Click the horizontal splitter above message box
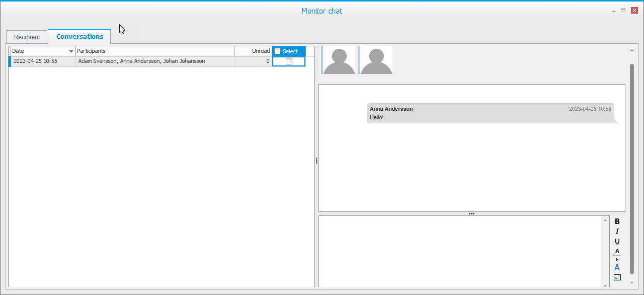 point(471,213)
